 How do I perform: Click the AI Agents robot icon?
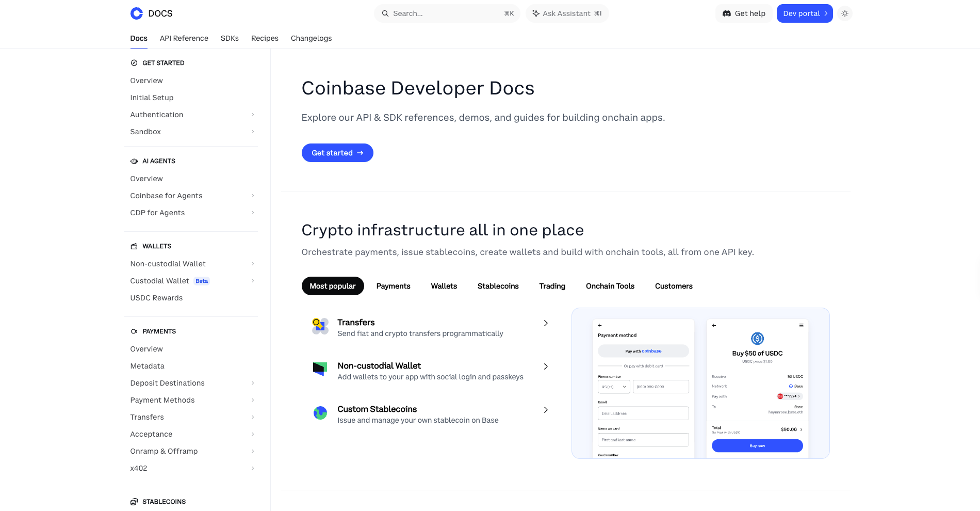pos(134,161)
